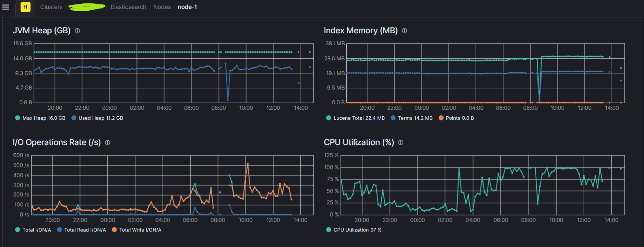Show info tooltip for I/O Operations Rate
Screen dimensions: 644x247
click(108, 143)
